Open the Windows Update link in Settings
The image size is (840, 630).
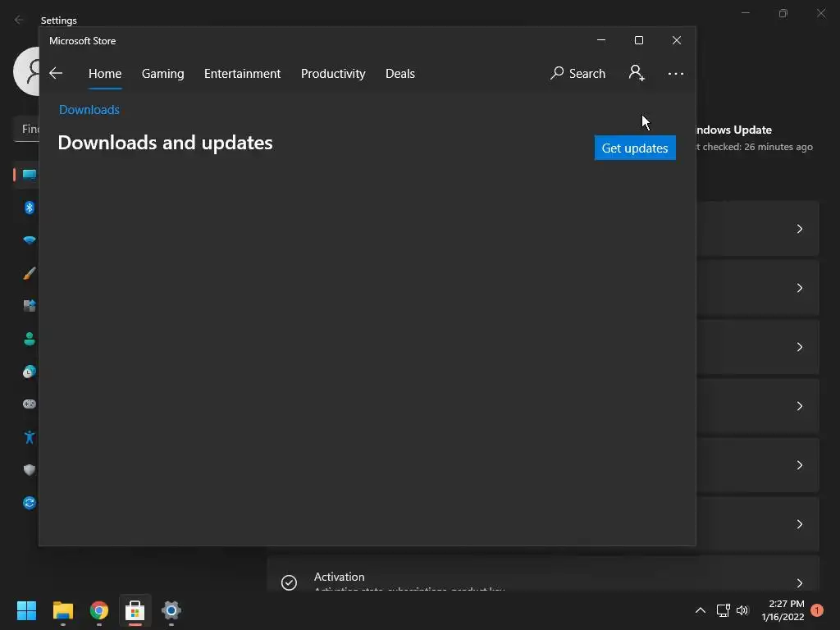tap(733, 130)
